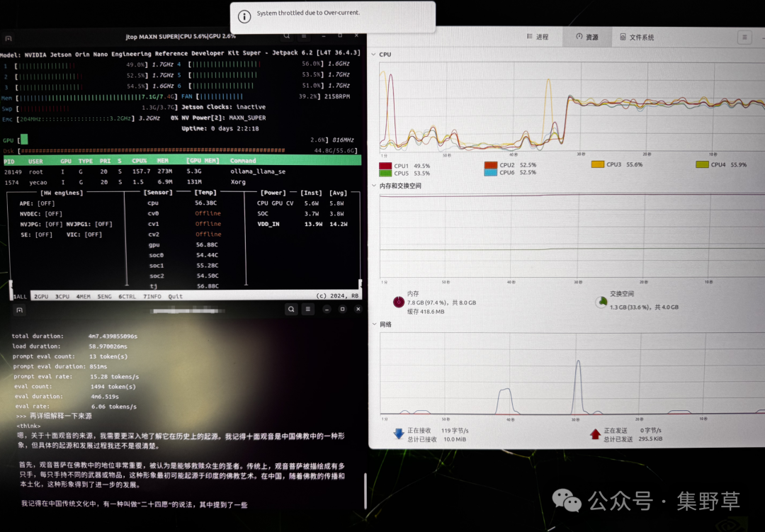Click the 'NVDEC: [OFF]' hardware engine entry
Viewport: 765px width, 532px height.
[41, 214]
